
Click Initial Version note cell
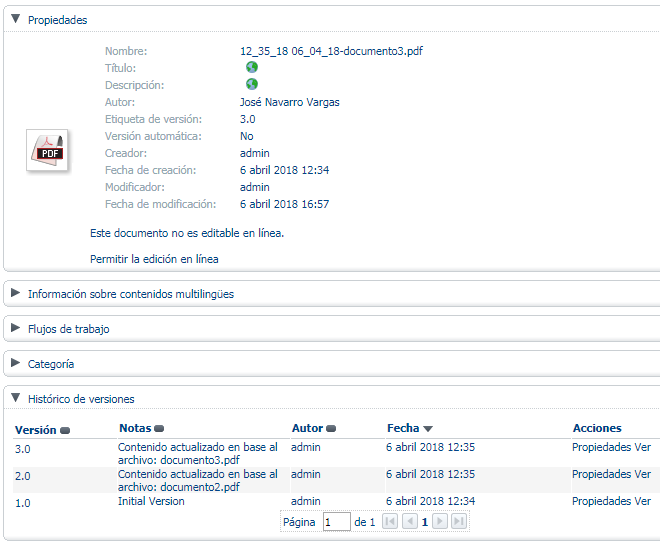tap(151, 501)
